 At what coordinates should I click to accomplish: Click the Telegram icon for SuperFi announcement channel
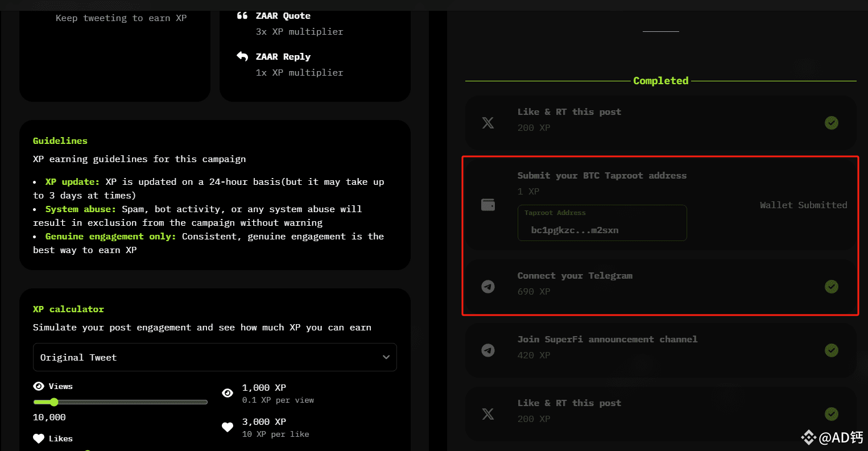point(487,350)
